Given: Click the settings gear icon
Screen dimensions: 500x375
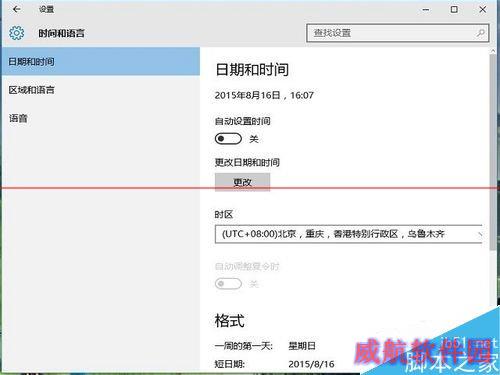Looking at the screenshot, I should coord(16,33).
